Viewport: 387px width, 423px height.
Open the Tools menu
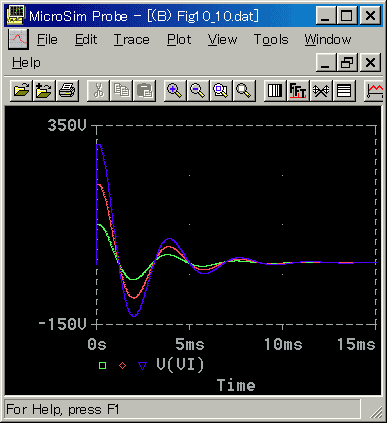pos(271,40)
